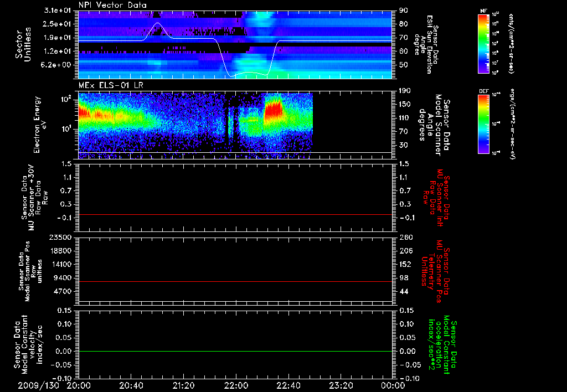This screenshot has height=392, width=567.
Task: Click the "80" sun elevation tick label
Action: point(403,24)
